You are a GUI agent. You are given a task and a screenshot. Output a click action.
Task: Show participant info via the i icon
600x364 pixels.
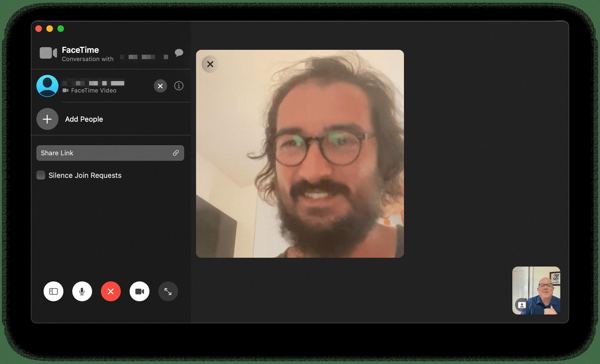pyautogui.click(x=179, y=86)
